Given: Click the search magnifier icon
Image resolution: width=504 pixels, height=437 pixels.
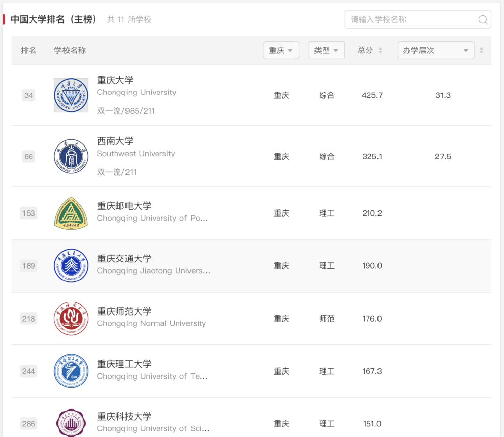Looking at the screenshot, I should 483,20.
